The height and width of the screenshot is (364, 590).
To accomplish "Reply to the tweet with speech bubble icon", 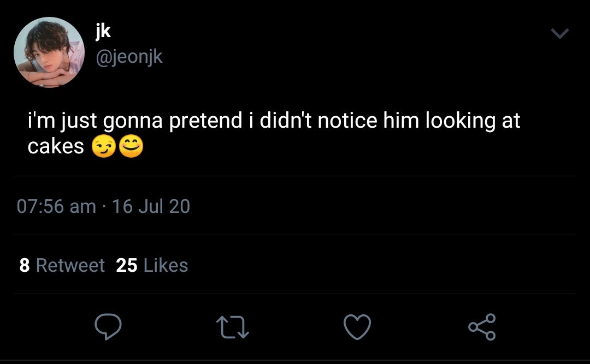I will pos(108,327).
